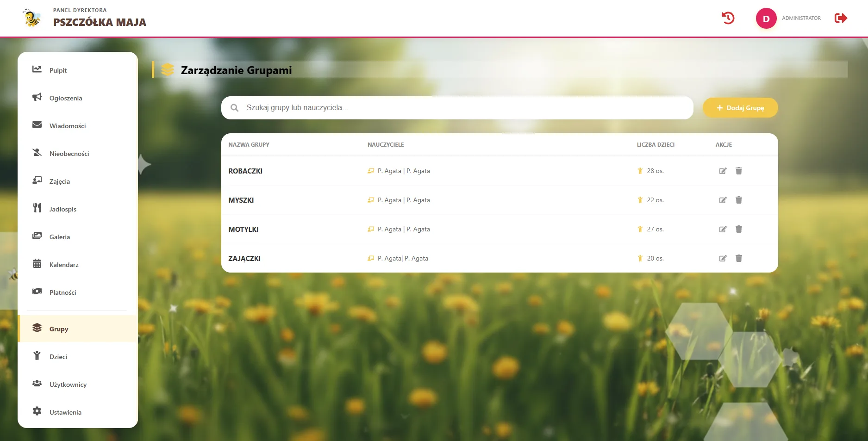Click the 20 os. child count

tap(655, 258)
